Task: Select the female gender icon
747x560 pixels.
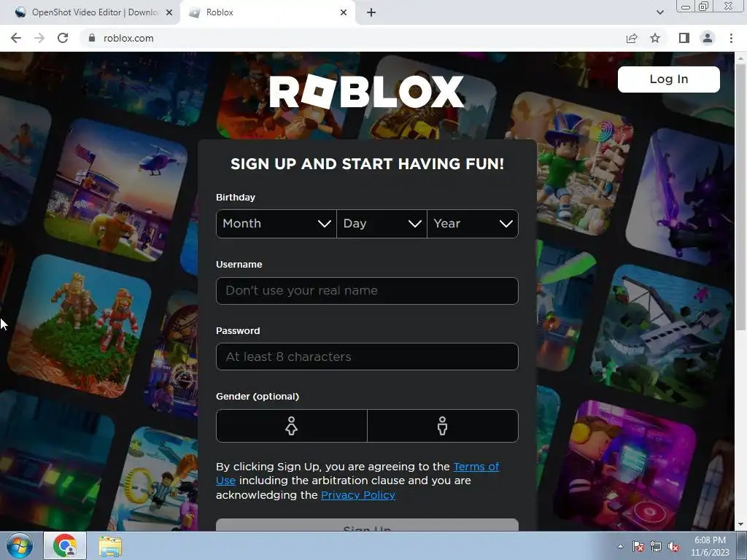Action: (292, 426)
